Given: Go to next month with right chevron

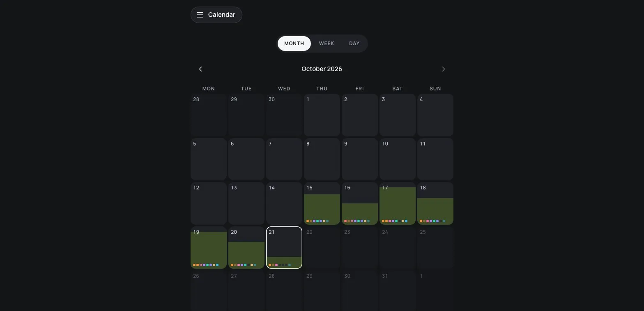Looking at the screenshot, I should coord(443,69).
